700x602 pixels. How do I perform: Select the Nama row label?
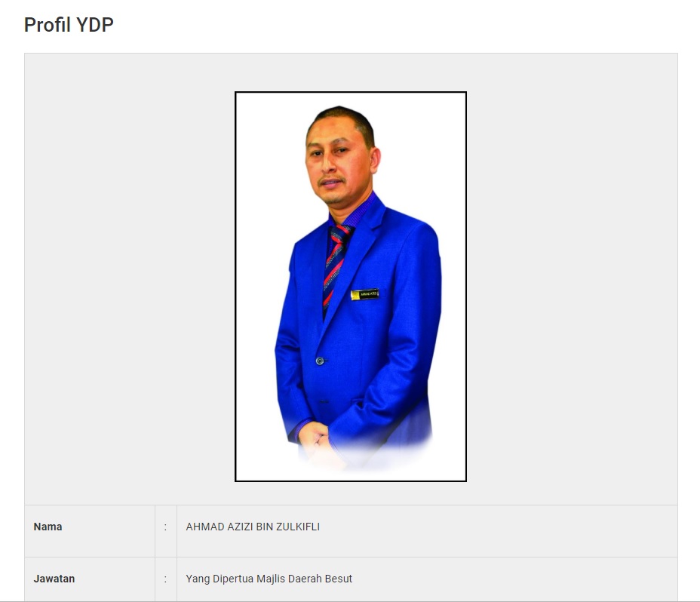click(48, 527)
